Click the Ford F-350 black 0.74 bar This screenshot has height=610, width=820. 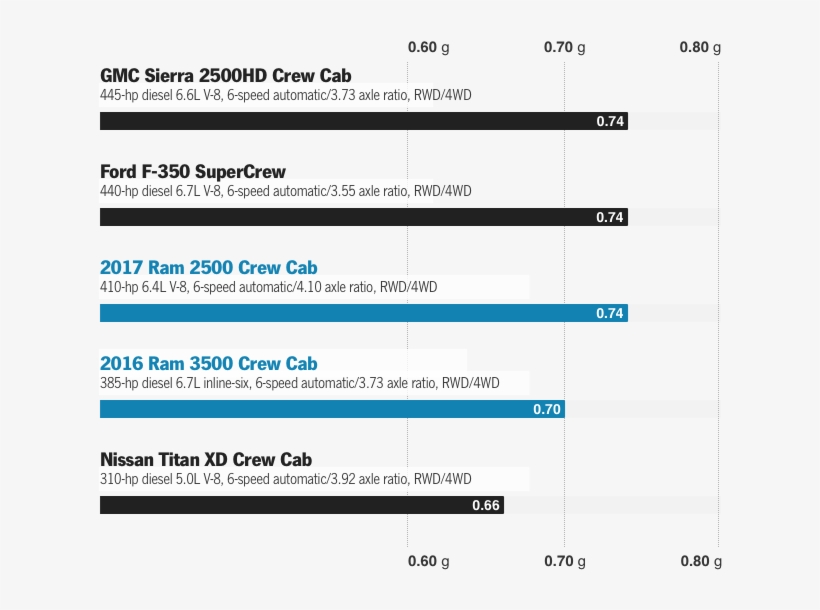pos(364,217)
